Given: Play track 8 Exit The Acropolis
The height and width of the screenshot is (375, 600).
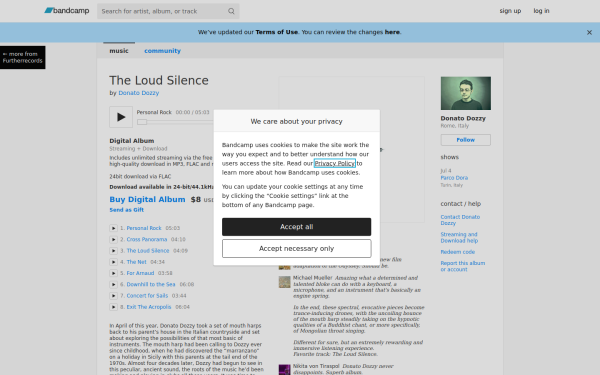Looking at the screenshot, I should pyautogui.click(x=113, y=307).
